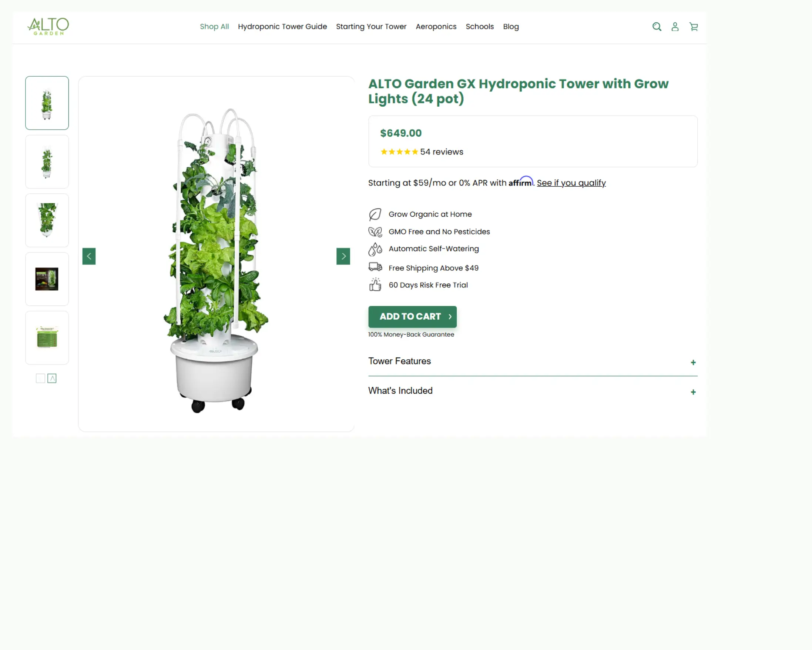Select the dark infographic thumbnail
Viewport: 812px width, 650px height.
pos(47,279)
